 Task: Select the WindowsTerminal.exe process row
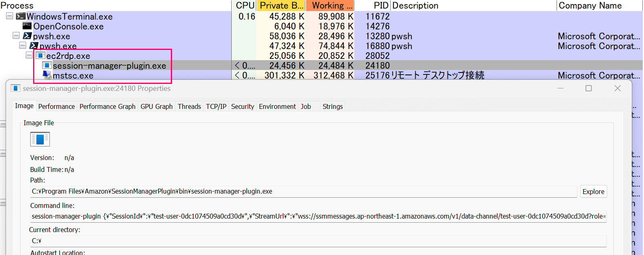(x=321, y=16)
